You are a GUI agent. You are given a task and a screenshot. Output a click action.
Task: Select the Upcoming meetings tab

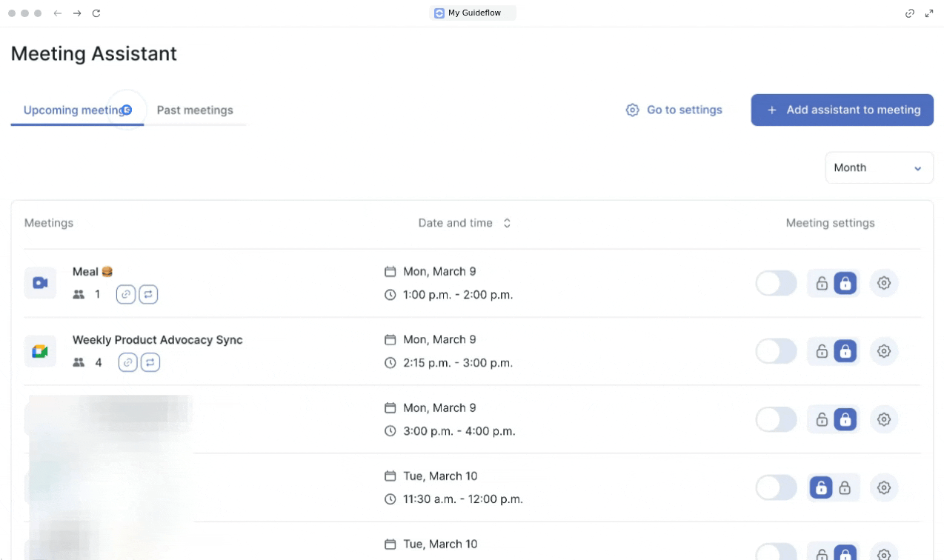click(74, 110)
